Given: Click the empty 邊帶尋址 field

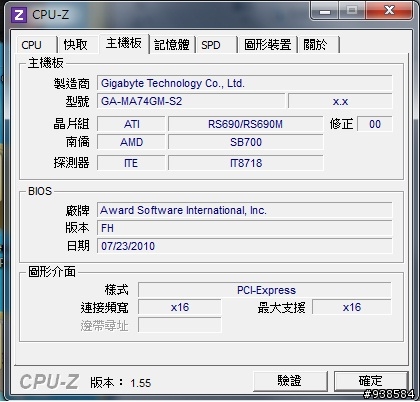Looking at the screenshot, I should (180, 325).
